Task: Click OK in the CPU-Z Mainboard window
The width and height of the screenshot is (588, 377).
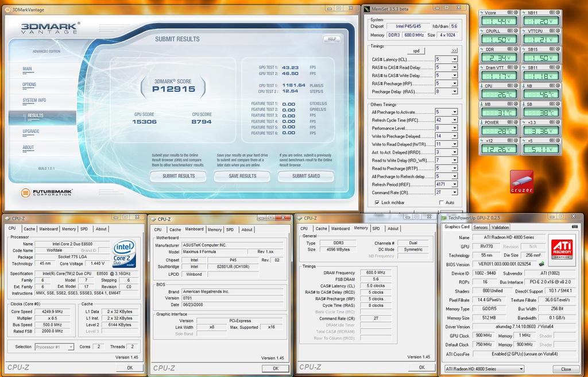Action: [276, 368]
